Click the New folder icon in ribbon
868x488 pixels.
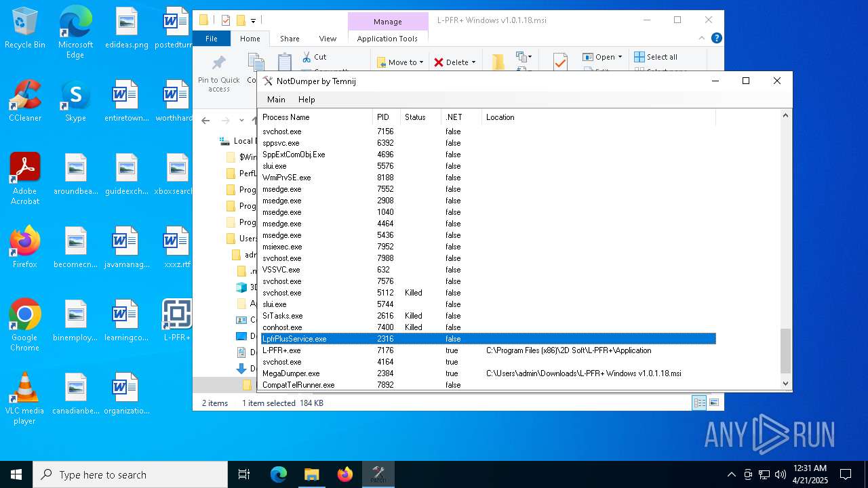tap(498, 62)
